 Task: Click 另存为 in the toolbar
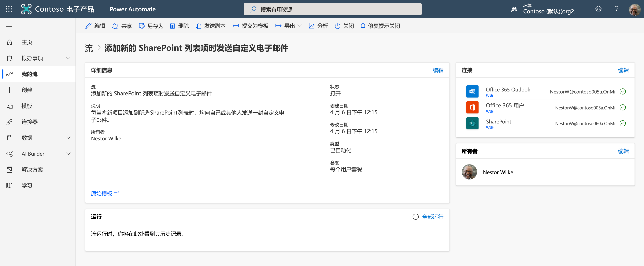tap(151, 26)
